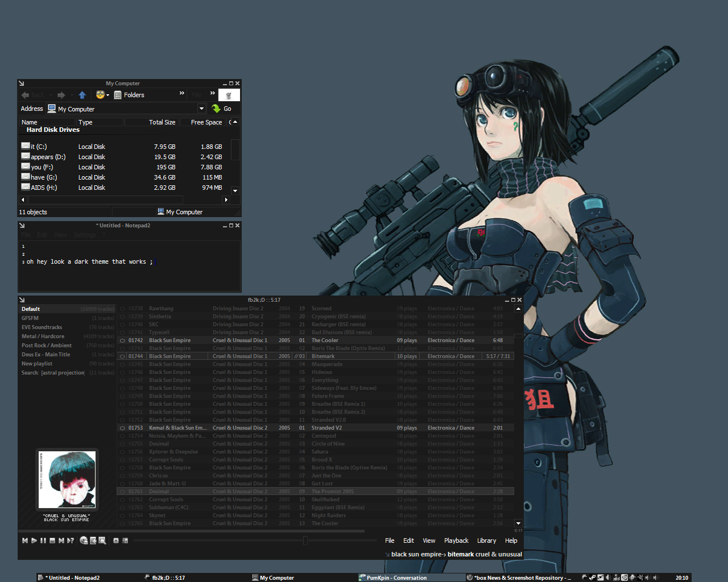Open foobar2000 Playback menu
Screen dimensions: 728x582
456,541
